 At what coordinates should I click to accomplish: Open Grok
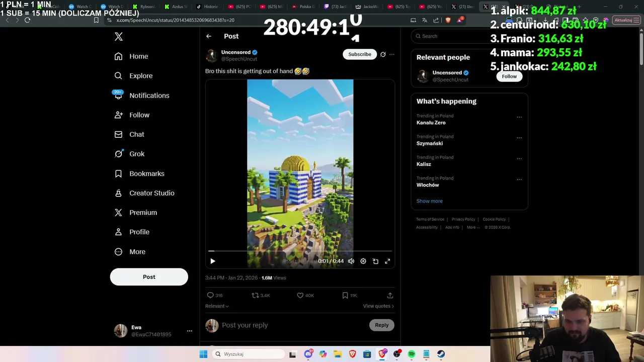129,154
